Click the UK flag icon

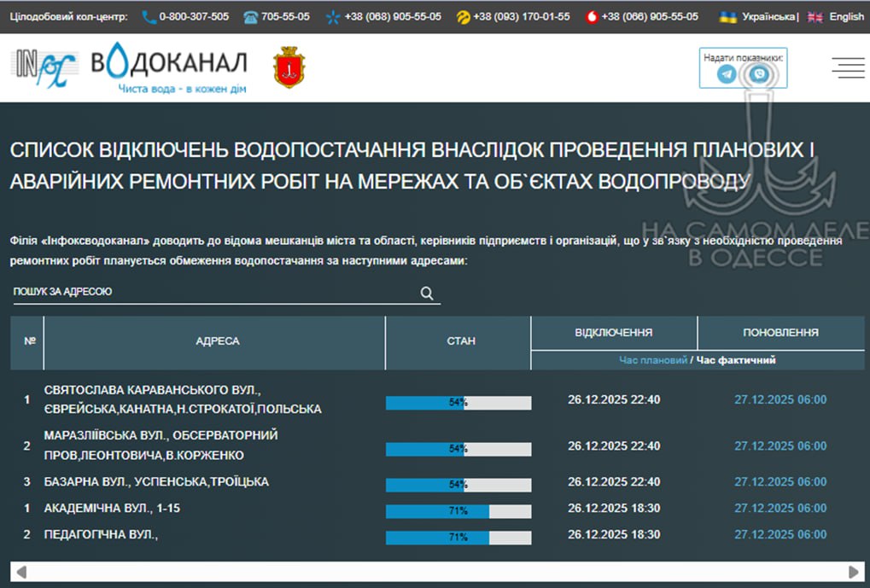click(x=815, y=16)
